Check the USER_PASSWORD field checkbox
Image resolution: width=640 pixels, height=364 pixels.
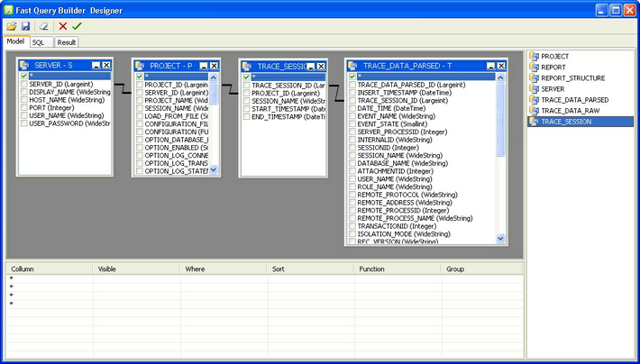pyautogui.click(x=24, y=123)
